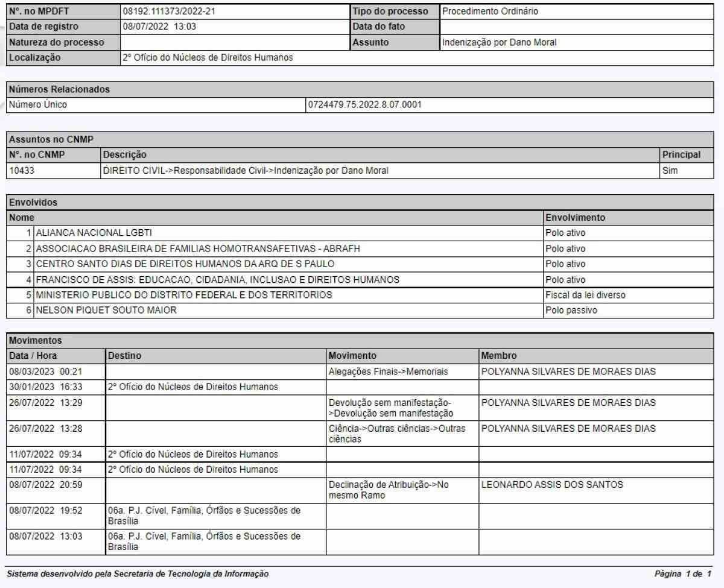Click 'Fiscal da lei diverso' involvement cell
The width and height of the screenshot is (724, 588).
583,295
